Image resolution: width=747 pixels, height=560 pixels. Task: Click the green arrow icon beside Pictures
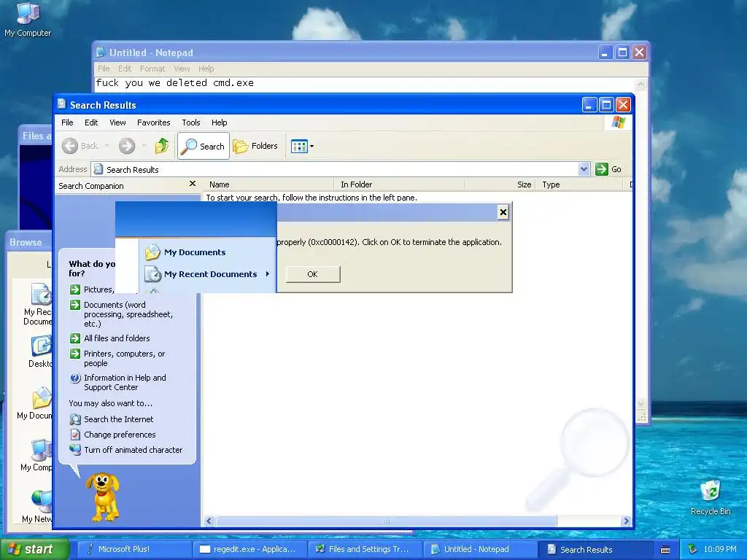75,289
